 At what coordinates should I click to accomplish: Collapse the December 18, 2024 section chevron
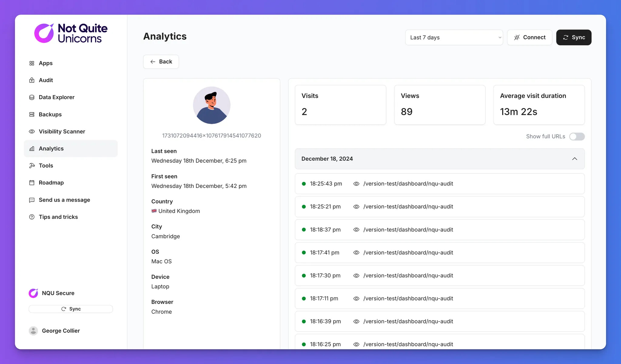coord(575,159)
